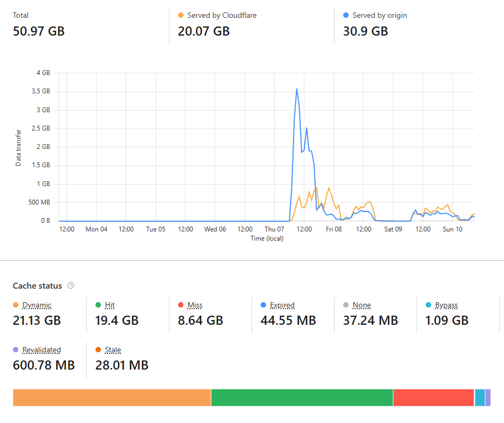Toggle the Served by Cloudflare series label
This screenshot has width=504, height=423.
(222, 15)
